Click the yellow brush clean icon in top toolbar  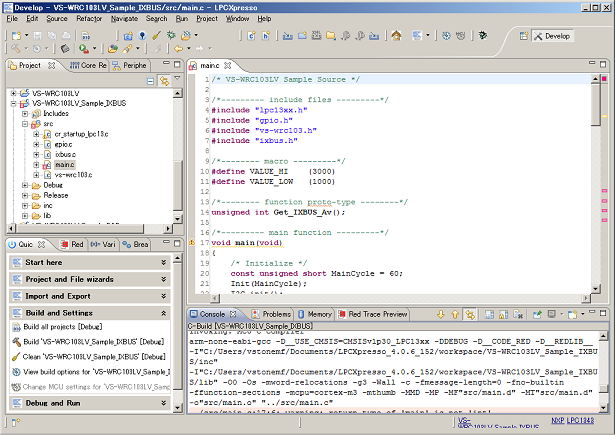(156, 36)
